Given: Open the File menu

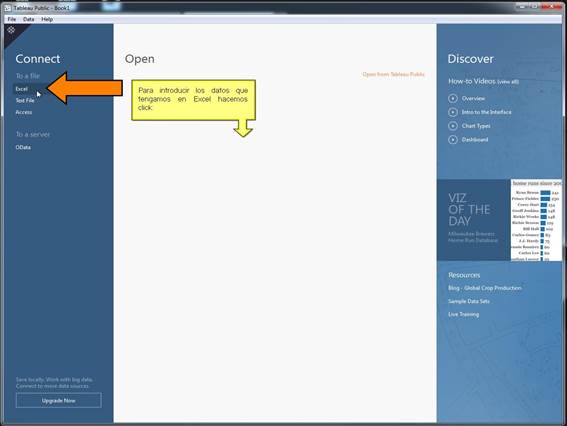Looking at the screenshot, I should point(12,19).
